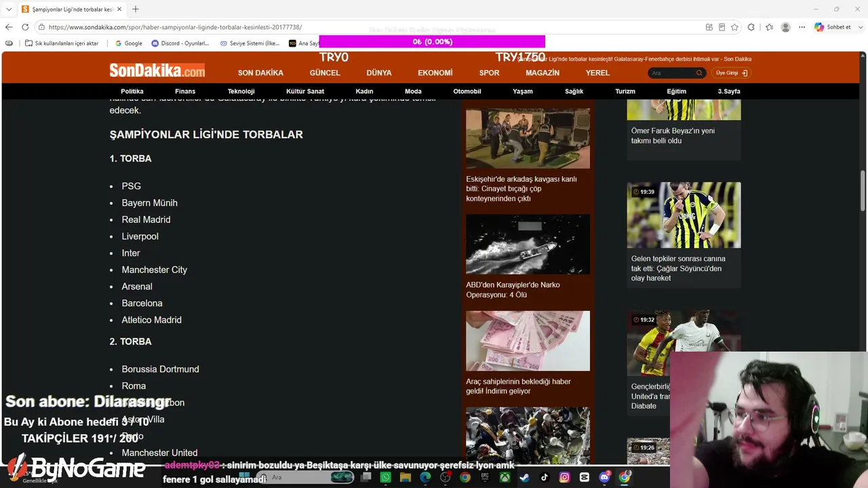Screen dimensions: 868x488
Task: Open Epic Games Launcher from the taskbar
Action: click(x=485, y=477)
